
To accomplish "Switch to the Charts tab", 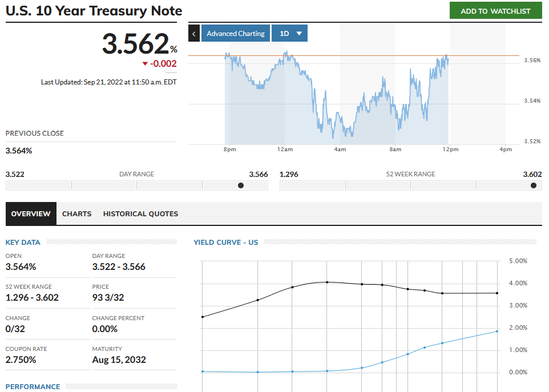I will tap(76, 213).
